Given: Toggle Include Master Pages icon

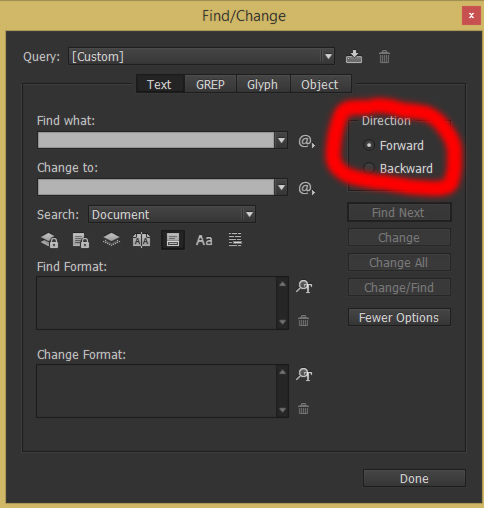Looking at the screenshot, I should [x=142, y=240].
